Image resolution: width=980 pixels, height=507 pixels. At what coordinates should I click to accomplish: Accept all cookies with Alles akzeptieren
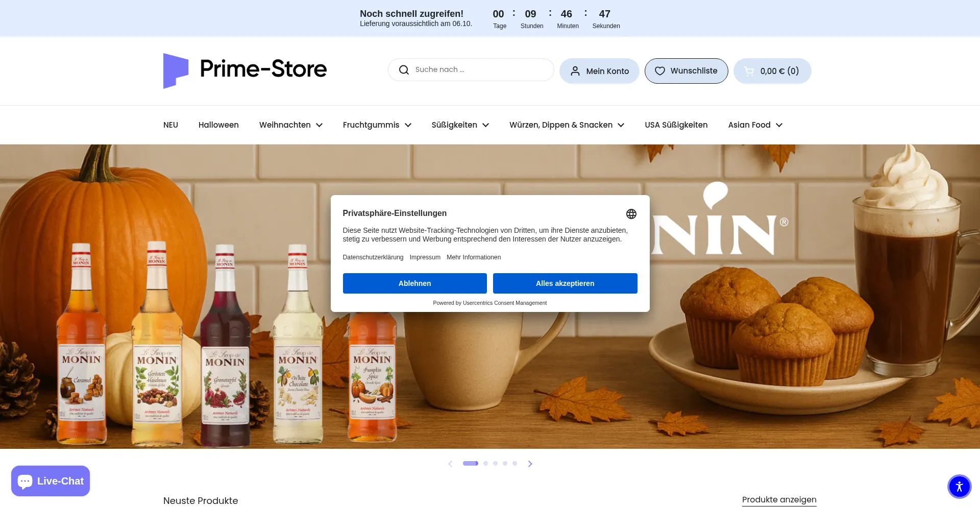click(x=565, y=283)
